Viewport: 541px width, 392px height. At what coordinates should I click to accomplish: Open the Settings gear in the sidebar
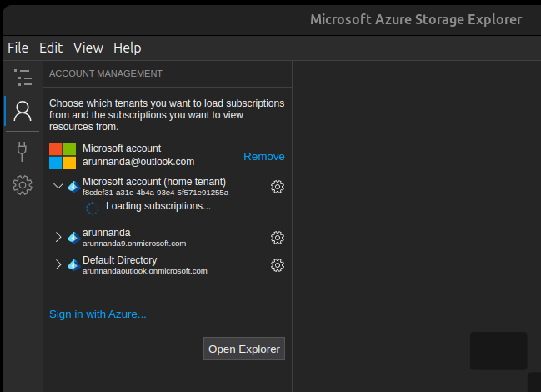coord(23,185)
